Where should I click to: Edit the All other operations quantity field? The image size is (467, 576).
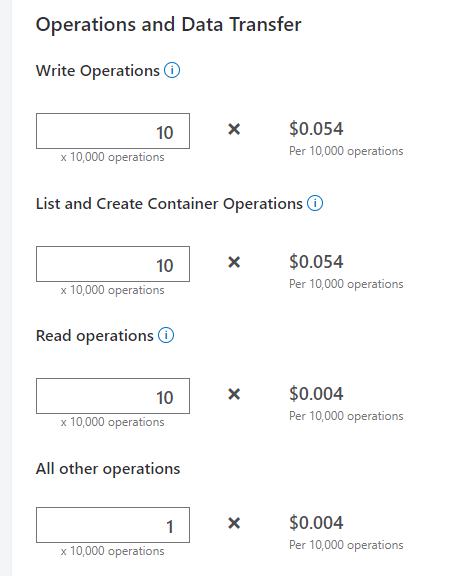click(113, 525)
